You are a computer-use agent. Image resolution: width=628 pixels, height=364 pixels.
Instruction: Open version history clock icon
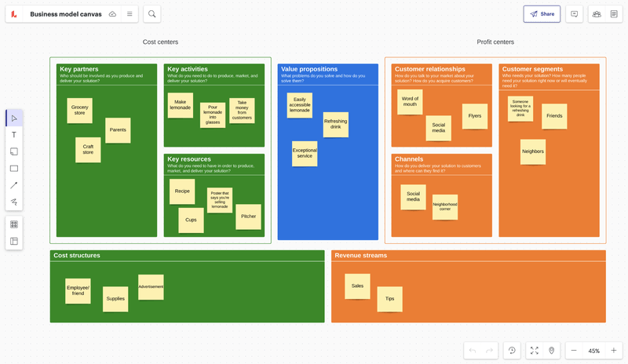(512, 351)
